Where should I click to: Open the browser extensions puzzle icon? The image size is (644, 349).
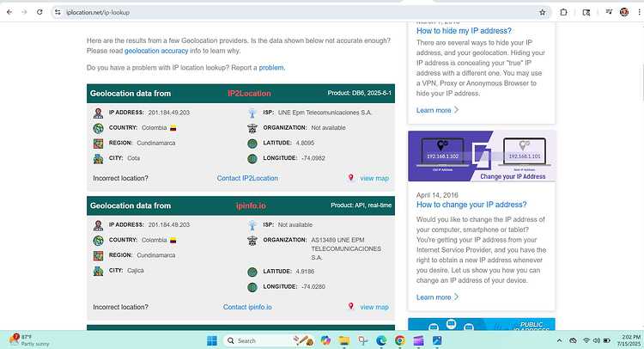[563, 12]
